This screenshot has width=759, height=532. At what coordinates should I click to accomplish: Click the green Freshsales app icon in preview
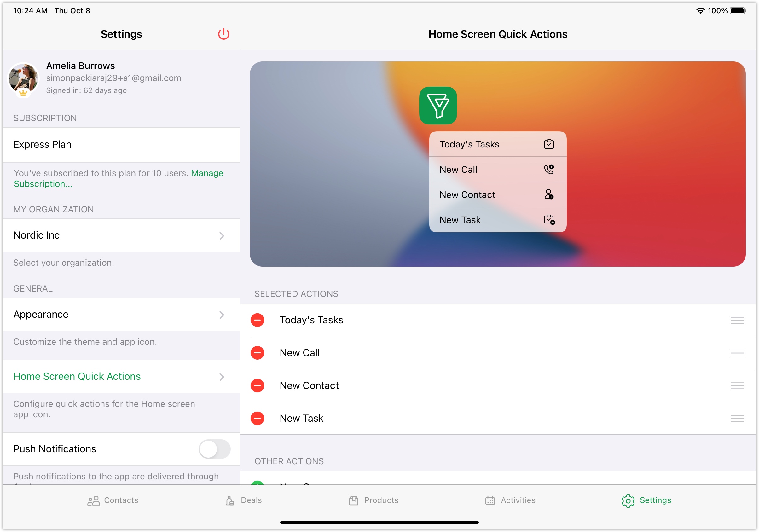[438, 106]
